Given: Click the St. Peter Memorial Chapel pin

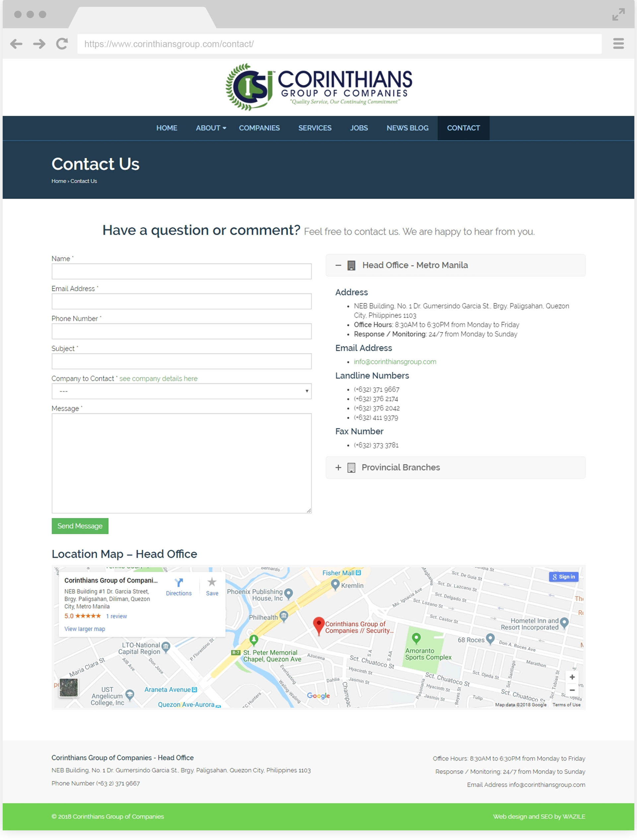Looking at the screenshot, I should [x=253, y=640].
